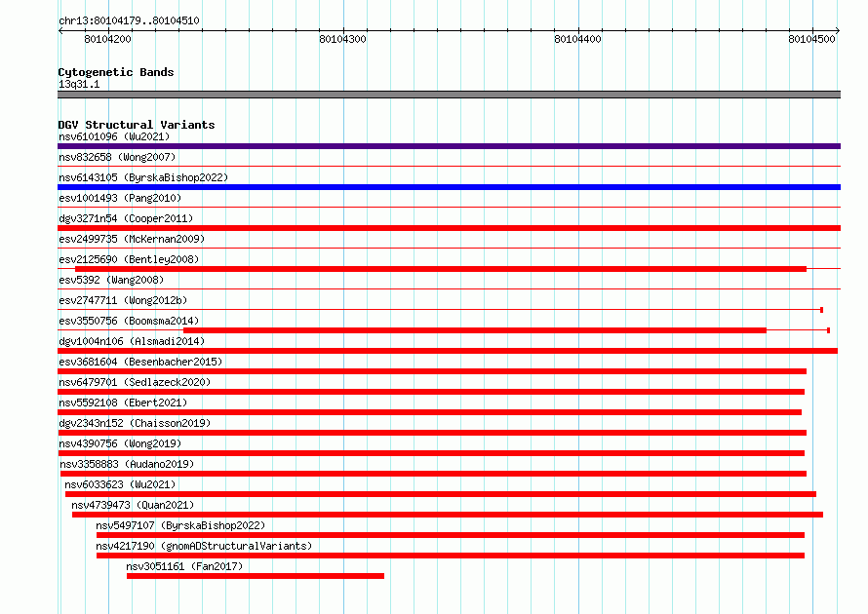Open esv5392 (Wang2008) variant label
Screen dimensions: 868x614
(x=111, y=280)
